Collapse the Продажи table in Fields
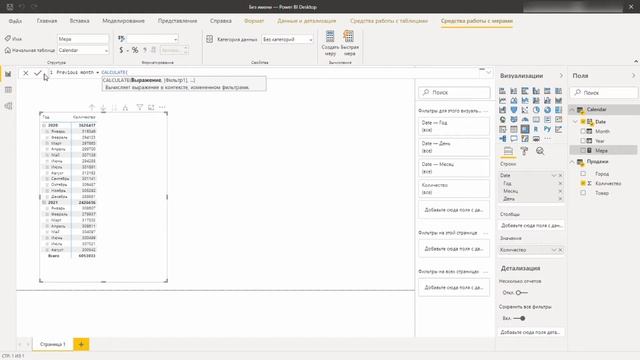Image resolution: width=640 pixels, height=360 pixels. click(x=572, y=162)
